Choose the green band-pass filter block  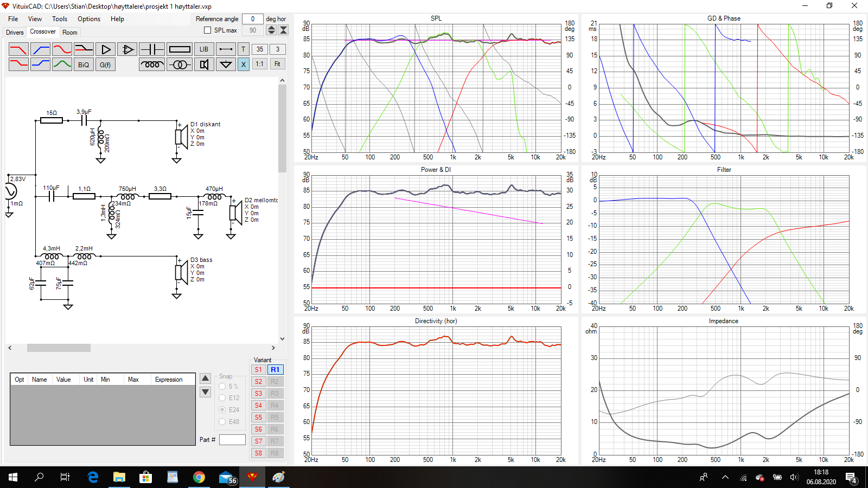[x=62, y=65]
